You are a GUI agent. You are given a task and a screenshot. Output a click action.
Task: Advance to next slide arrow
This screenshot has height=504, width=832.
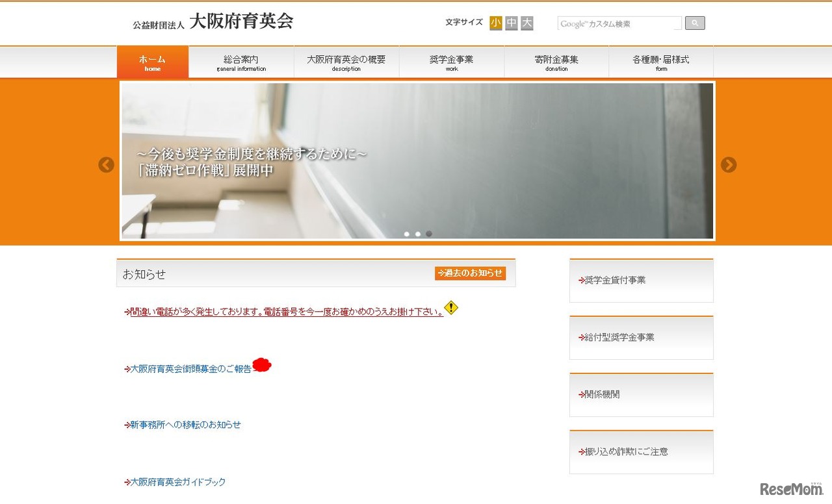pos(729,165)
